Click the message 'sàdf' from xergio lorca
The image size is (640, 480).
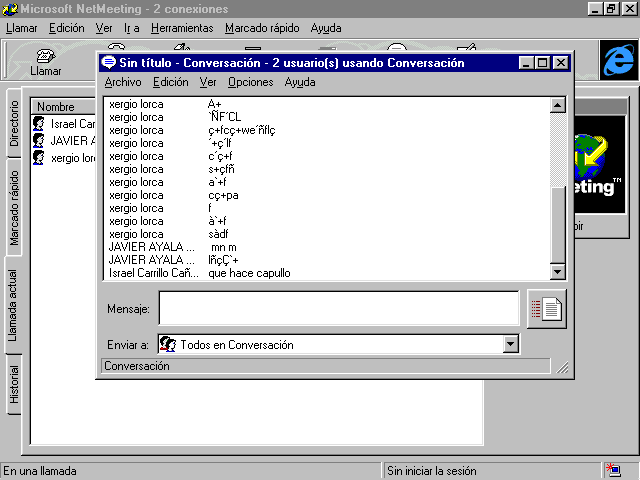(x=218, y=234)
